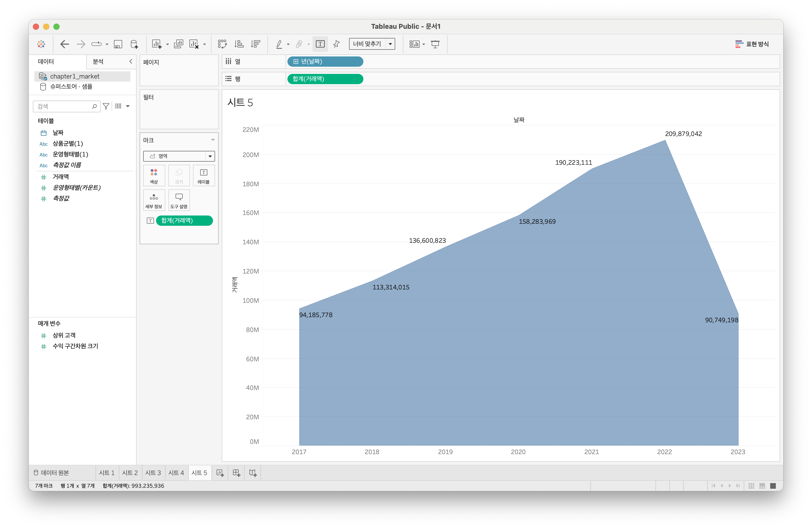Switch to the 시트 3 sheet tab
The width and height of the screenshot is (812, 529).
coord(153,473)
